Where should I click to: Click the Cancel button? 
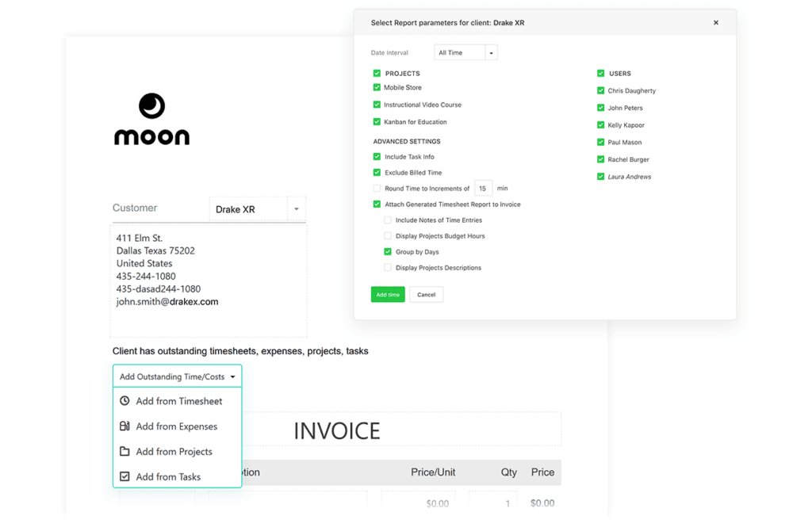[x=426, y=294]
